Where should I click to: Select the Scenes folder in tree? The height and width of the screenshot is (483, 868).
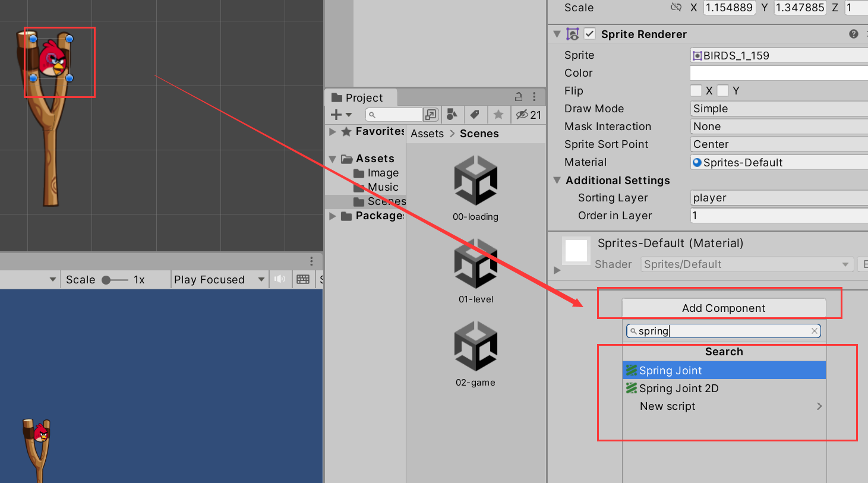coord(380,201)
